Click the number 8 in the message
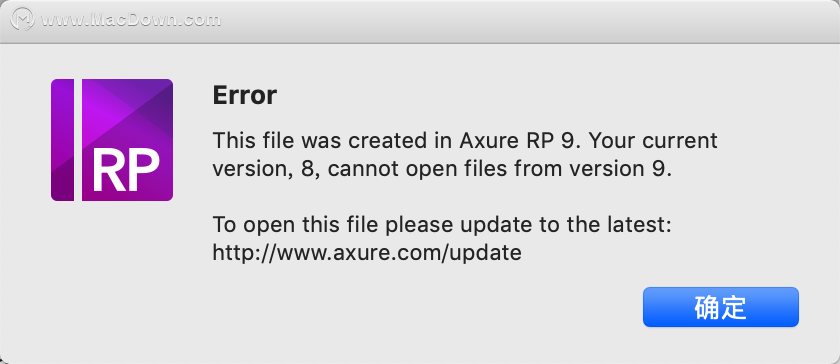Image resolution: width=840 pixels, height=364 pixels. coord(304,169)
